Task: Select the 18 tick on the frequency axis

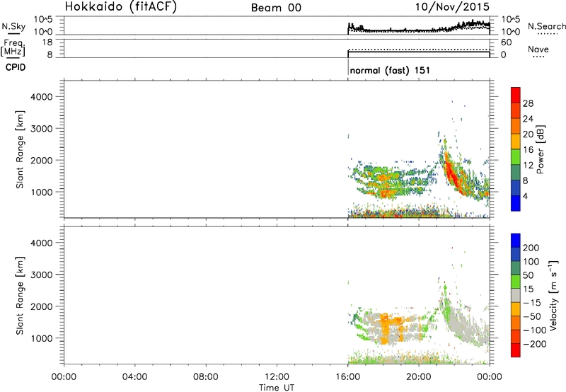Action: pos(47,42)
